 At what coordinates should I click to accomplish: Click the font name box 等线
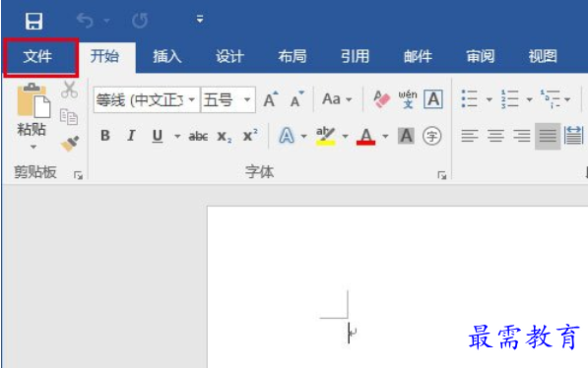coord(140,100)
